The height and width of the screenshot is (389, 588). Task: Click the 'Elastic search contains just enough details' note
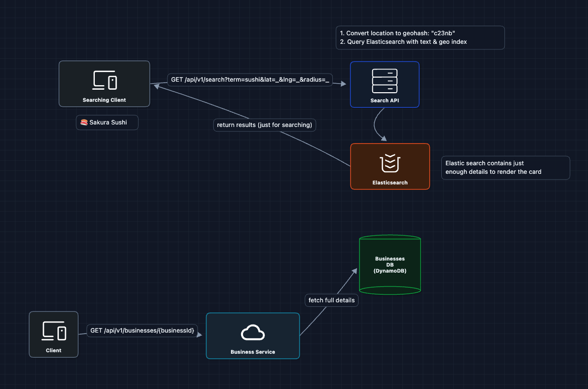[x=505, y=168]
